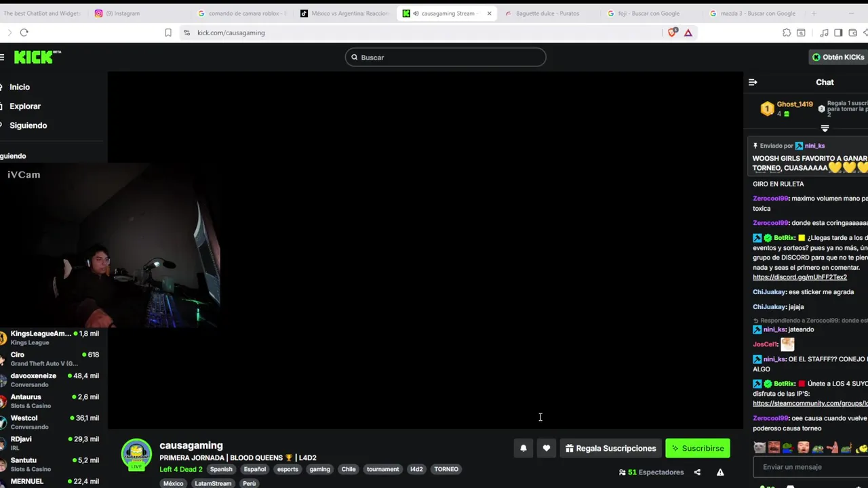This screenshot has height=488, width=868.
Task: Click Regala Suscripciones button
Action: [x=611, y=448]
